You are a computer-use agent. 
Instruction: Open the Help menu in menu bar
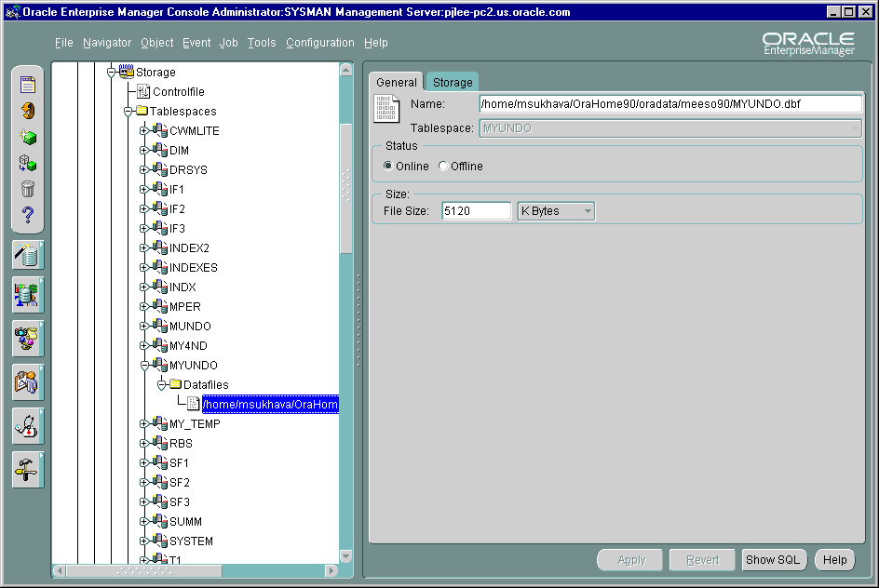click(x=375, y=43)
